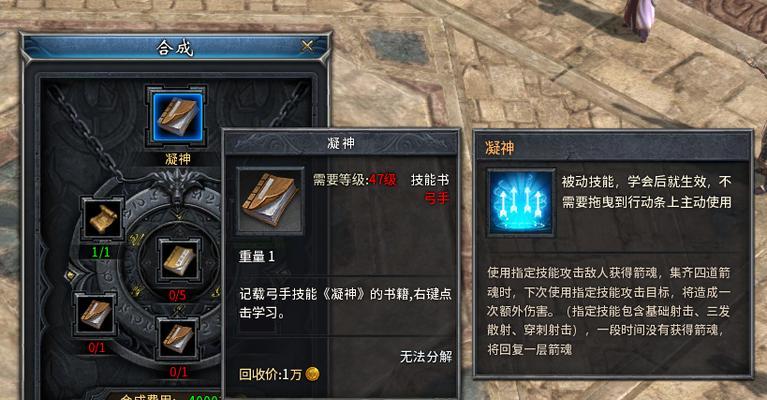Click the large skill book icon in the tooltip

tap(270, 200)
